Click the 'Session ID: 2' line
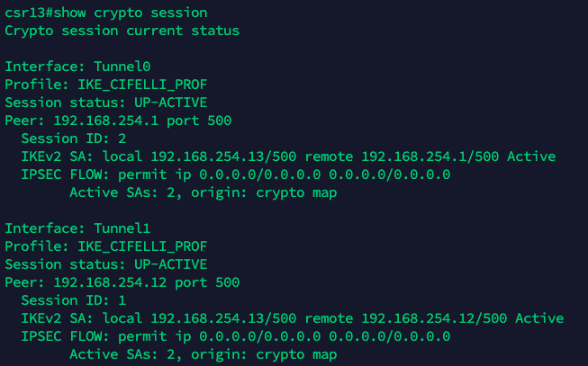Screen dimensions: 588x366 74,138
